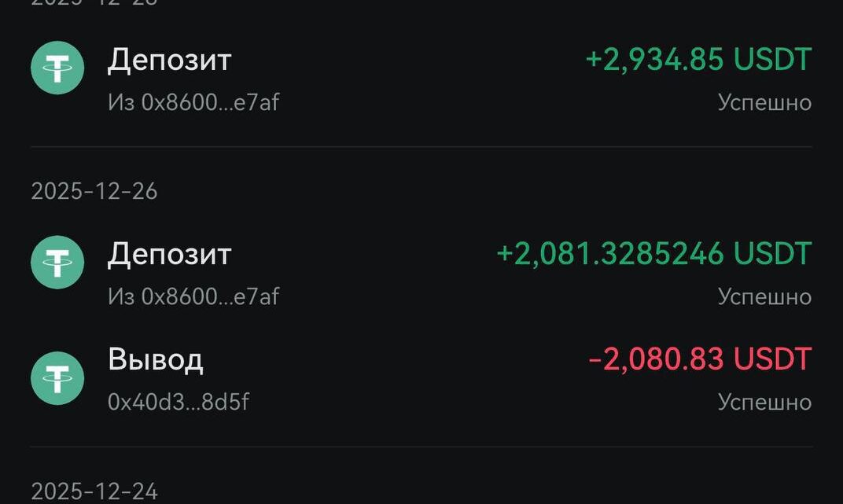Tap the partially visible date header at top
The width and height of the screenshot is (843, 504).
(x=94, y=3)
